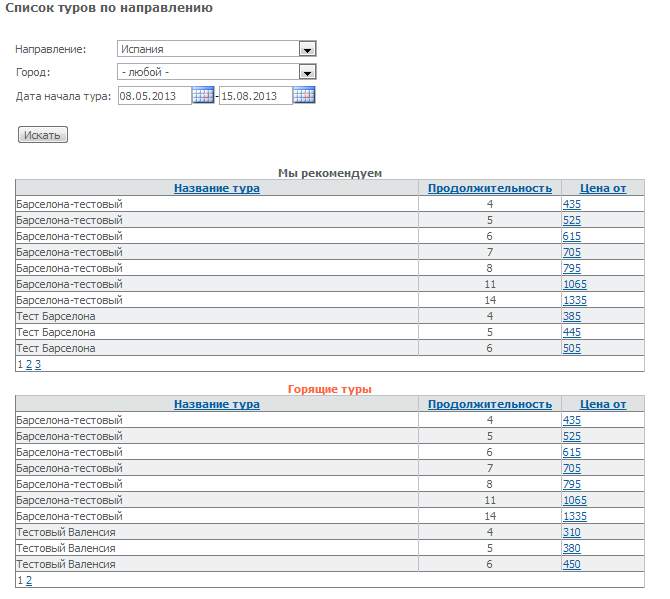This screenshot has height=599, width=670.
Task: Sort recommended tours by Продолжительность
Action: point(489,188)
